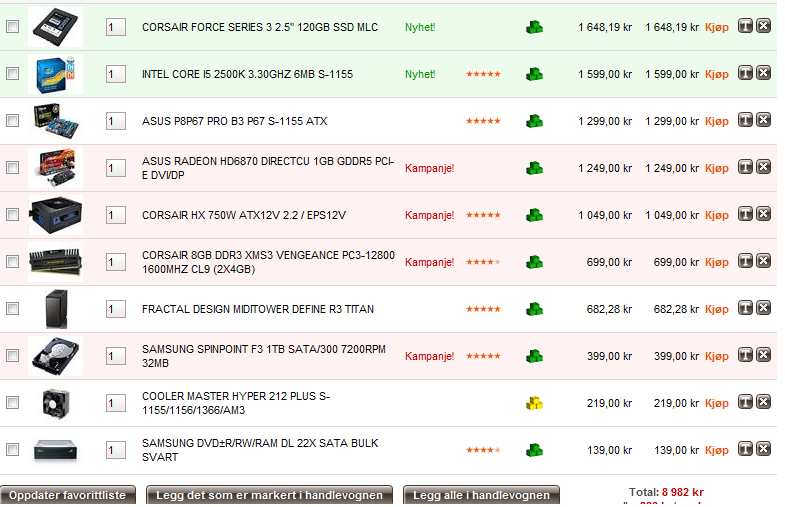Open product name CORSAIR HX 750W ATX12V

[244, 216]
